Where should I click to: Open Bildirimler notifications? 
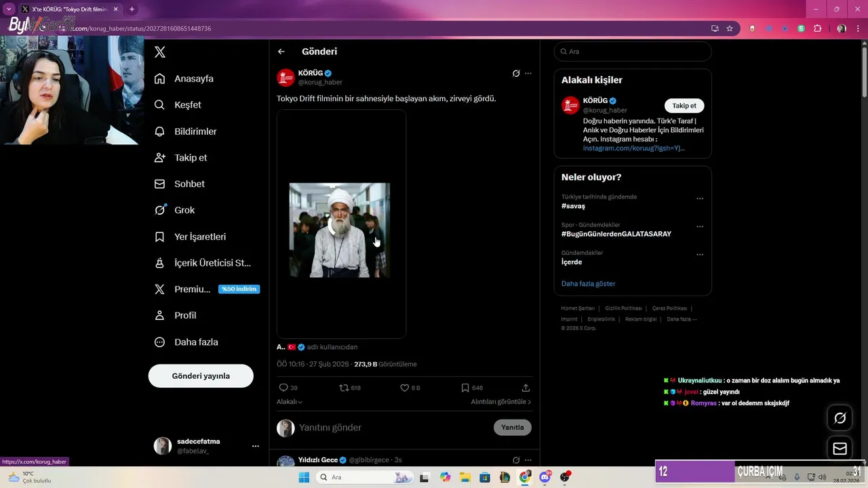tap(186, 131)
